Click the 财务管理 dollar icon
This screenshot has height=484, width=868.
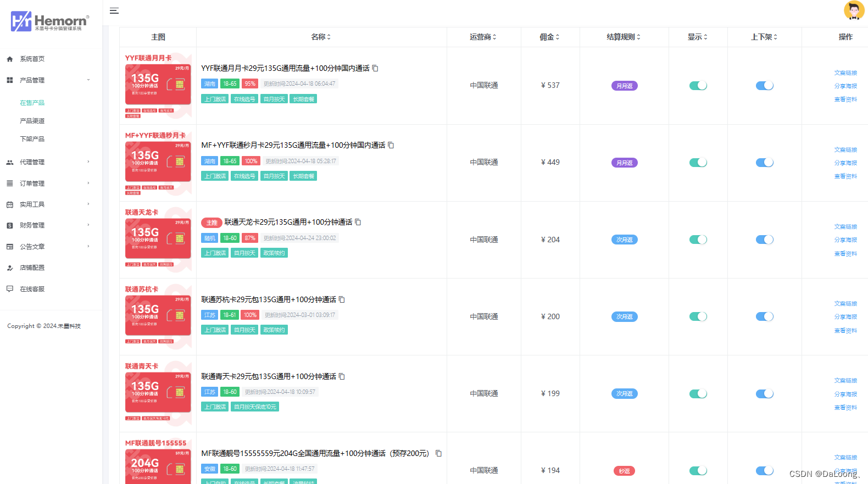pyautogui.click(x=9, y=225)
